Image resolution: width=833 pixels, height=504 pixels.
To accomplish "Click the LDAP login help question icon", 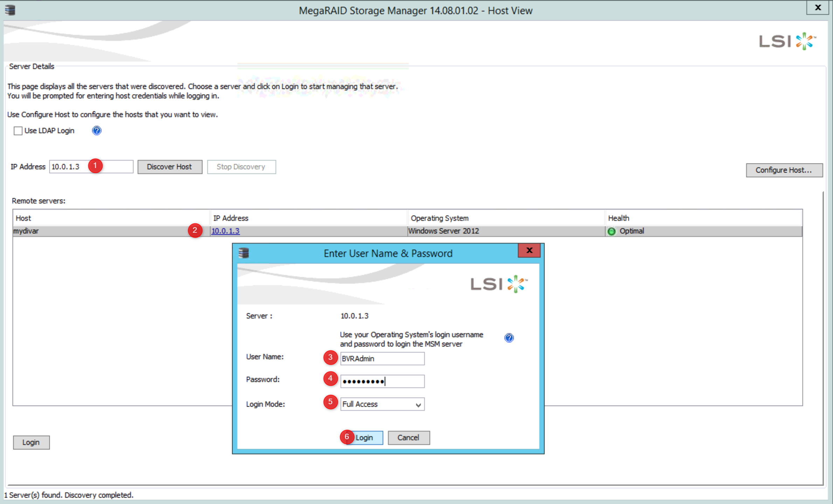I will pyautogui.click(x=97, y=131).
